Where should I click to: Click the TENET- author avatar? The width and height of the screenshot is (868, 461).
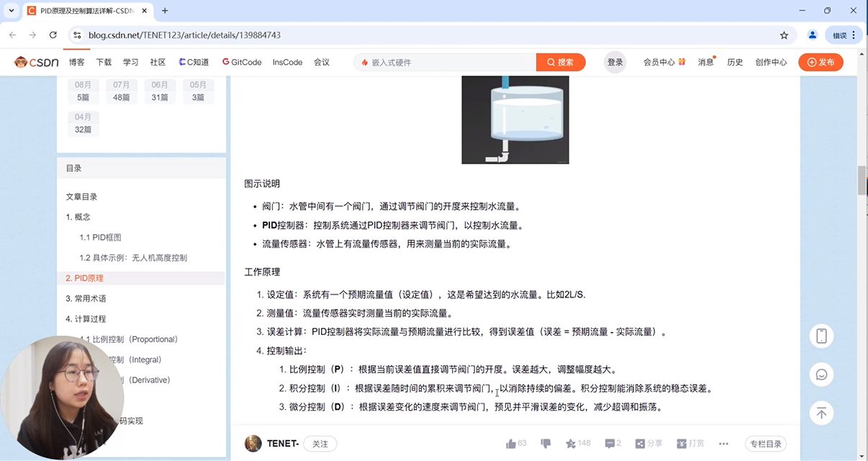point(253,444)
